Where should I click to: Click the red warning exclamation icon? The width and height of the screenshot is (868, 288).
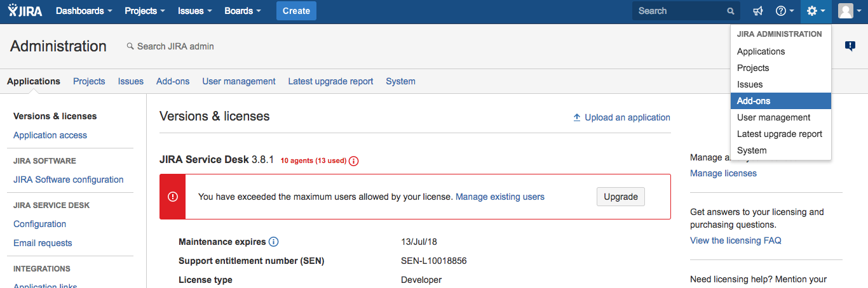[x=172, y=197]
